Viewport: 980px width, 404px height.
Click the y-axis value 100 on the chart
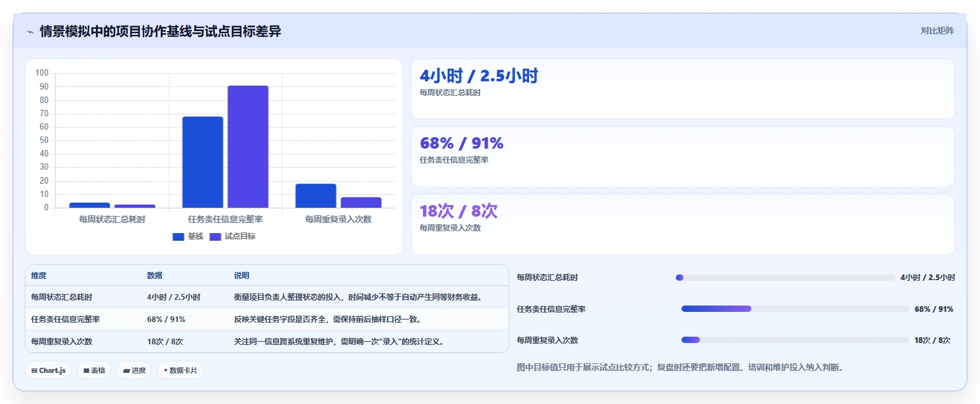coord(42,73)
